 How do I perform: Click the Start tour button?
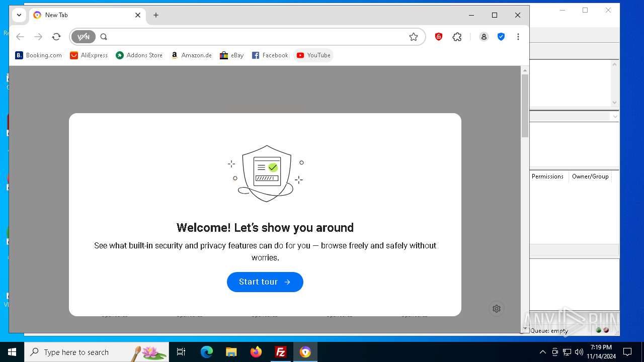point(265,282)
